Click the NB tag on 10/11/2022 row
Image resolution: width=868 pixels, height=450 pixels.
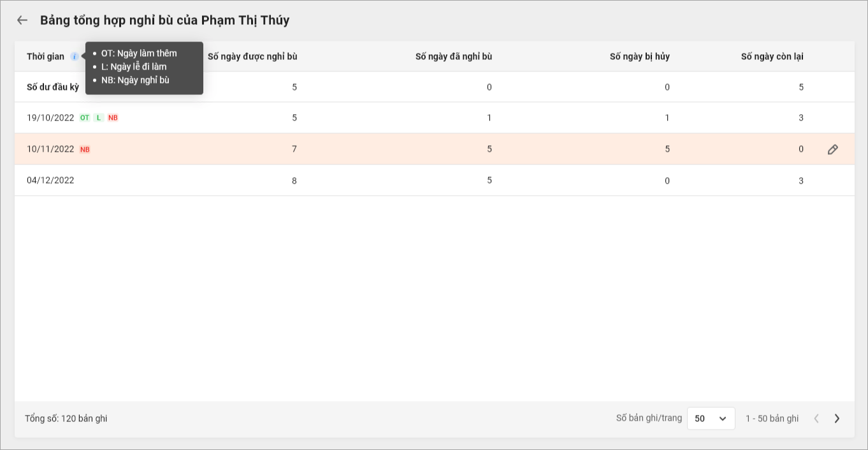pos(85,150)
